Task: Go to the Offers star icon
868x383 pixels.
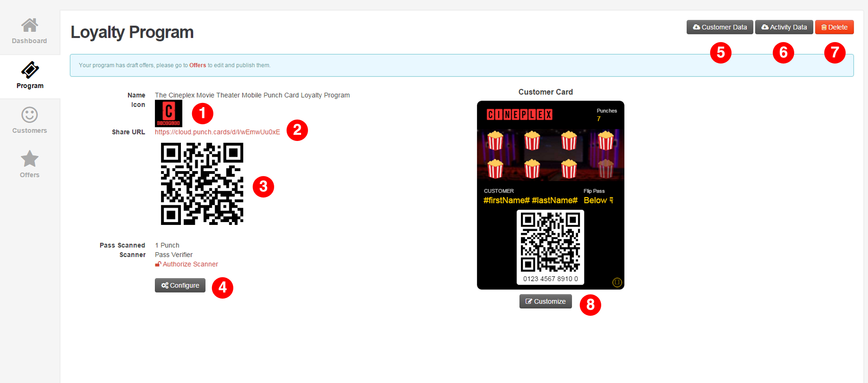Action: click(x=30, y=159)
